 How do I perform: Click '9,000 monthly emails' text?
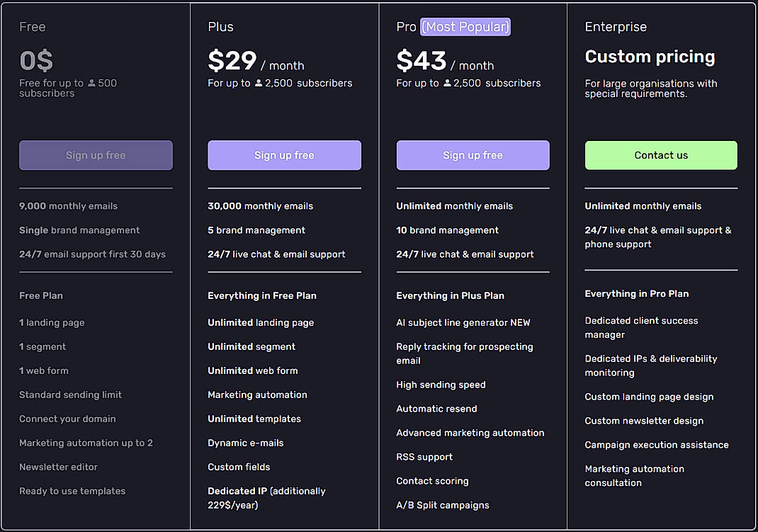click(x=68, y=206)
